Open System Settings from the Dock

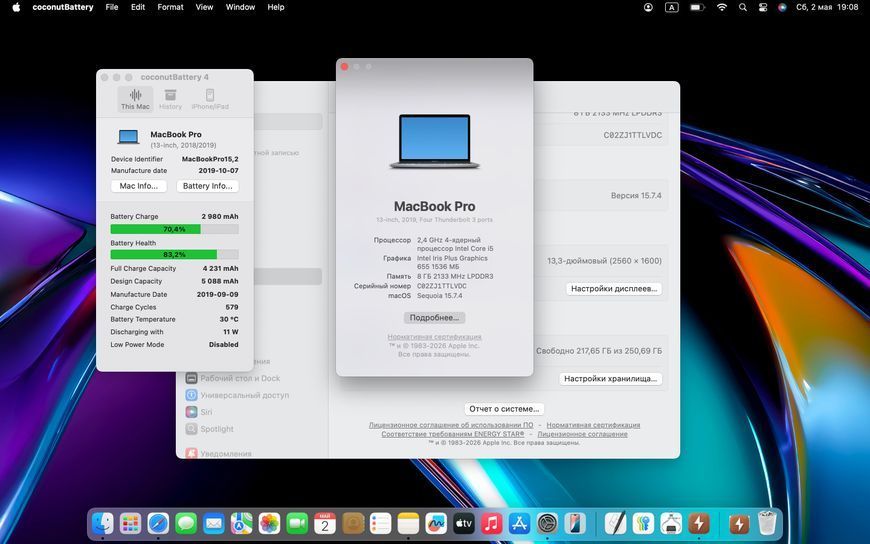(547, 523)
